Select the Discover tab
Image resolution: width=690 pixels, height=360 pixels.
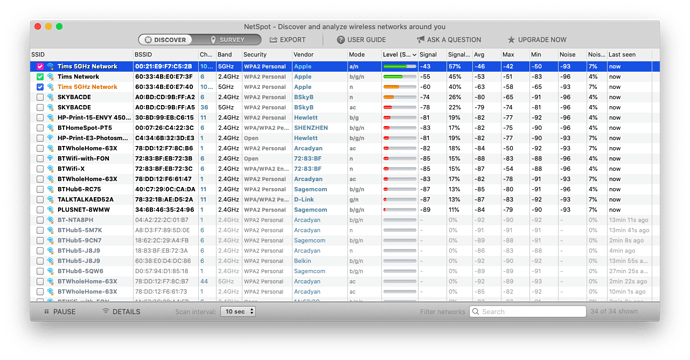pos(165,40)
